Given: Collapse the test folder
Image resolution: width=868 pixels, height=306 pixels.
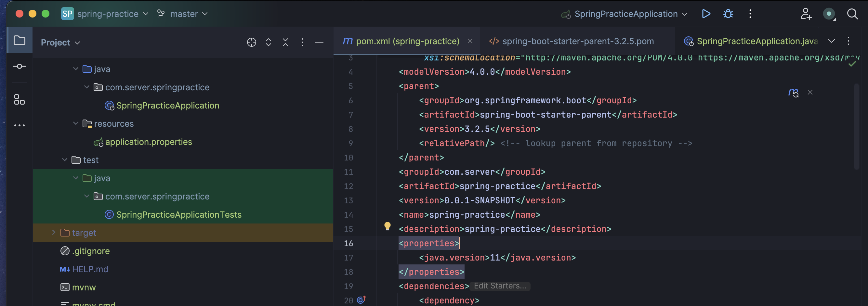Looking at the screenshot, I should 65,159.
